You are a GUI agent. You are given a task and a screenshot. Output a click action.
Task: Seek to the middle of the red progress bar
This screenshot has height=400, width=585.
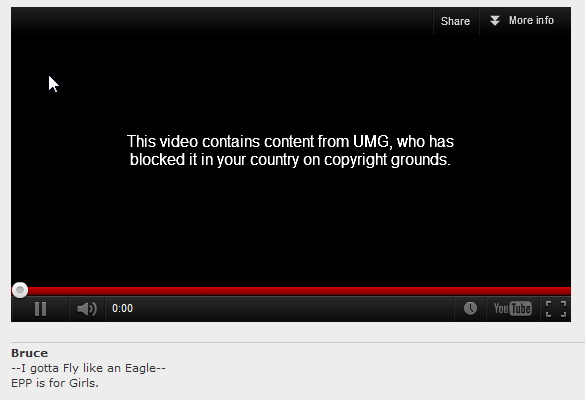tap(291, 291)
